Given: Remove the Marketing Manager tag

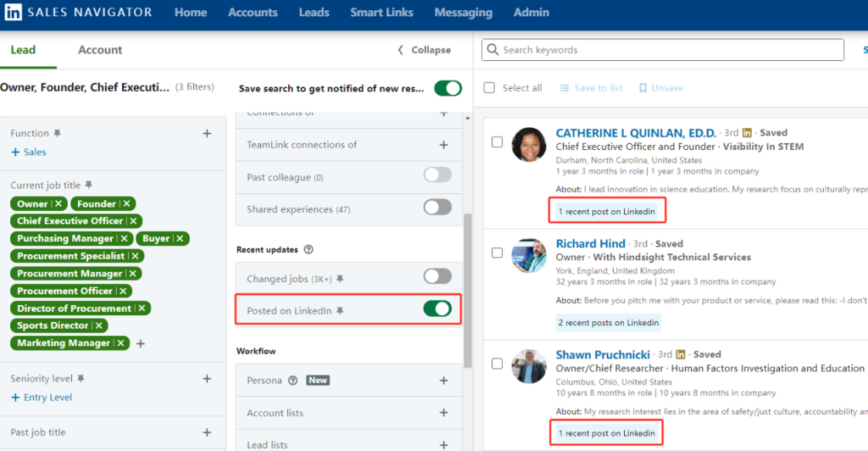Looking at the screenshot, I should pyautogui.click(x=120, y=343).
